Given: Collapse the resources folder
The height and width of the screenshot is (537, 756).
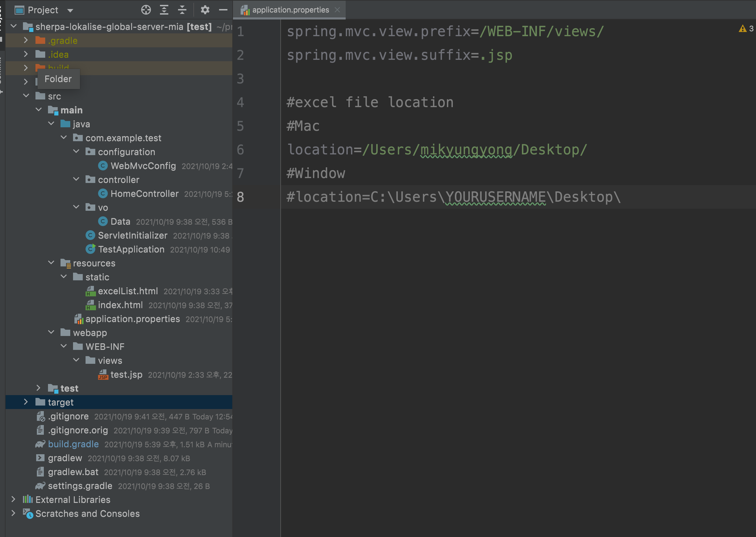Looking at the screenshot, I should pyautogui.click(x=51, y=263).
